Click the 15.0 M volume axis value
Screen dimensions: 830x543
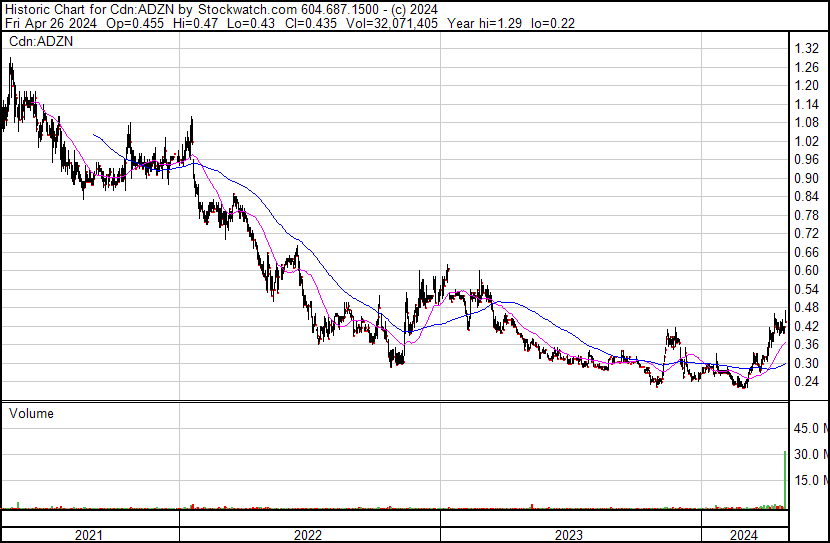811,480
